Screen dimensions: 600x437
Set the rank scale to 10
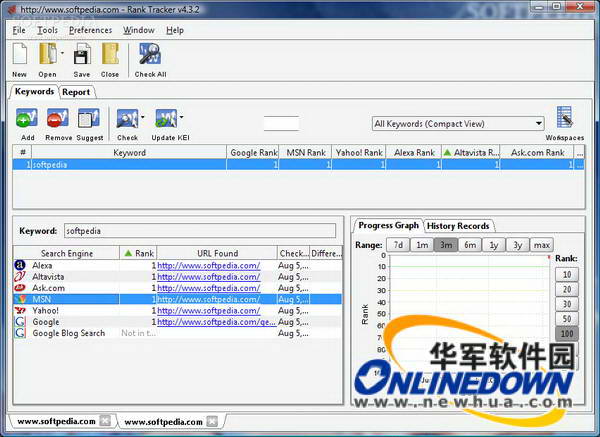pyautogui.click(x=567, y=274)
